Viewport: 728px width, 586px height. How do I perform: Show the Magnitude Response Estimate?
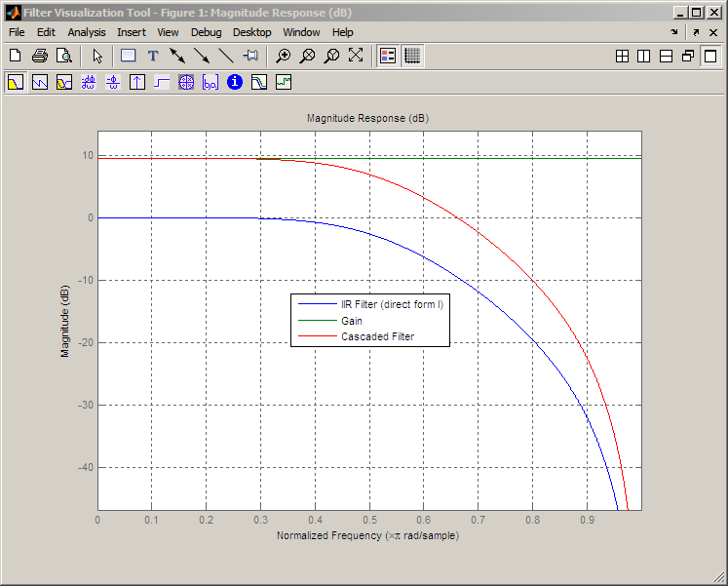pyautogui.click(x=259, y=83)
